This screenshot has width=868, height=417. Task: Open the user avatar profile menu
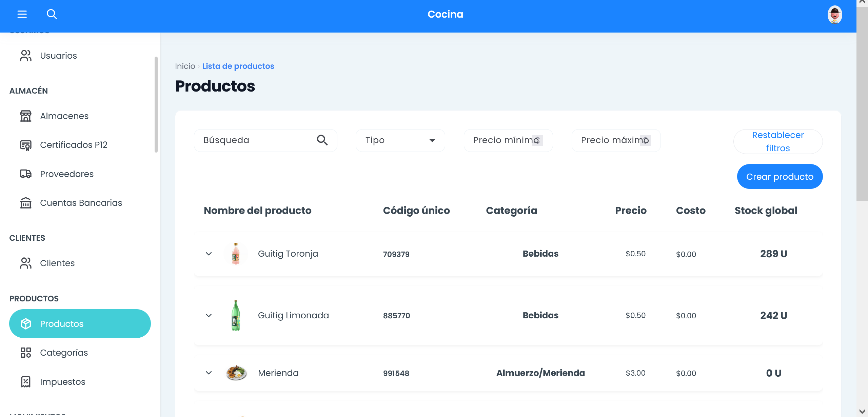click(834, 15)
